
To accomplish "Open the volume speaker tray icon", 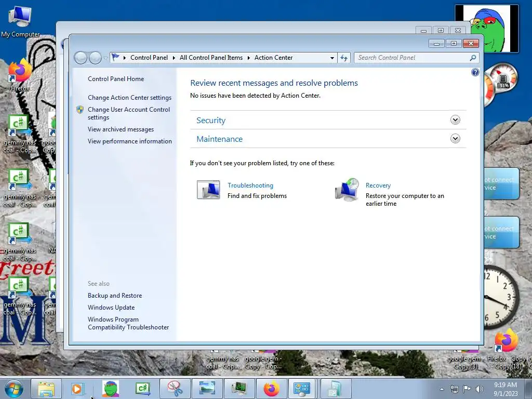I will 479,389.
